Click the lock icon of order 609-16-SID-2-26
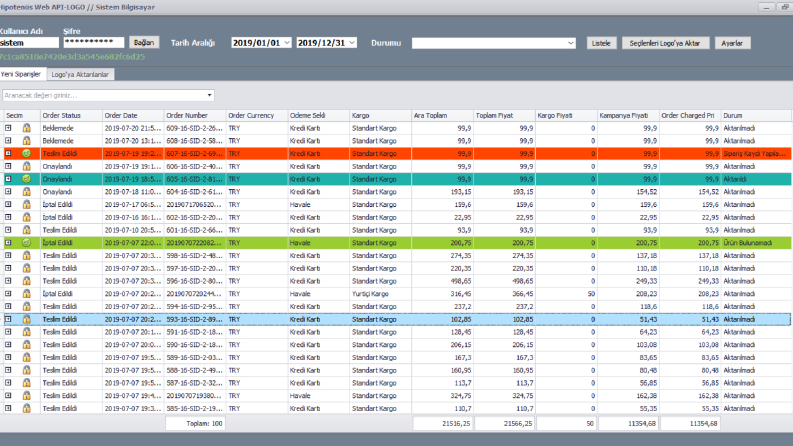This screenshot has width=793, height=446. click(x=26, y=128)
